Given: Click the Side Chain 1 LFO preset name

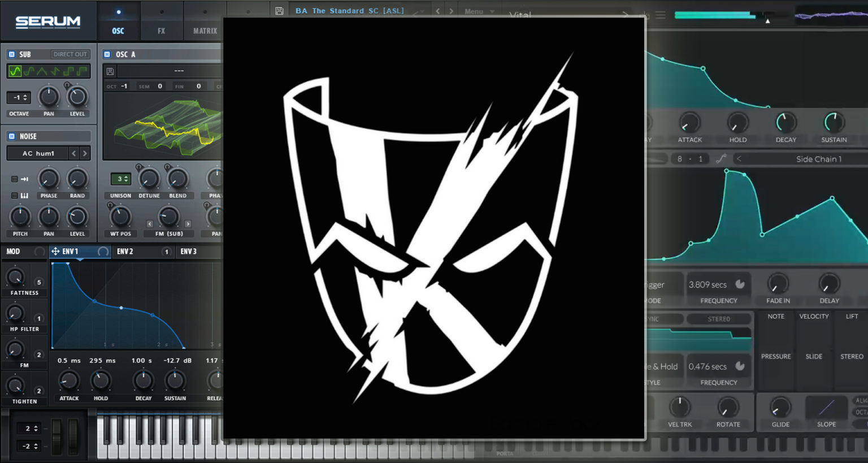Looking at the screenshot, I should click(x=819, y=159).
